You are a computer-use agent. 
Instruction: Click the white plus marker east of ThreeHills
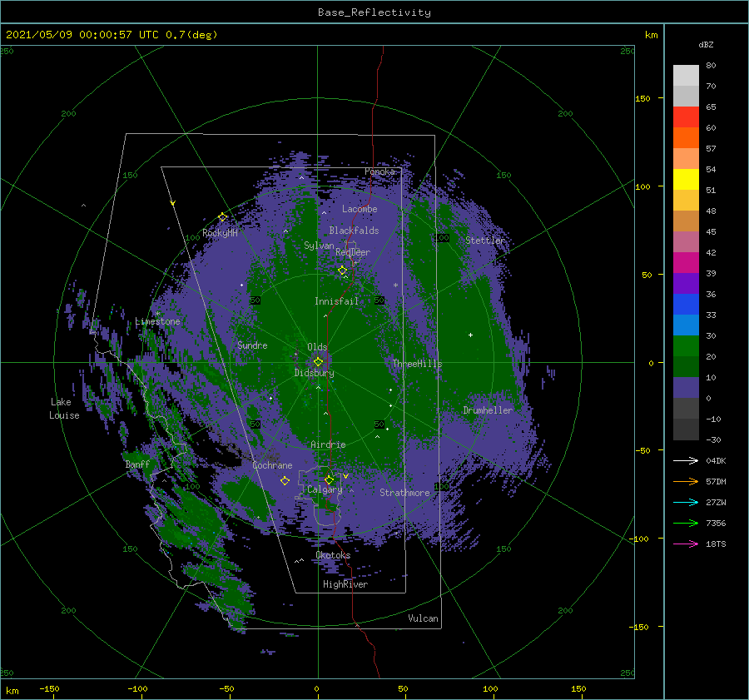point(470,335)
